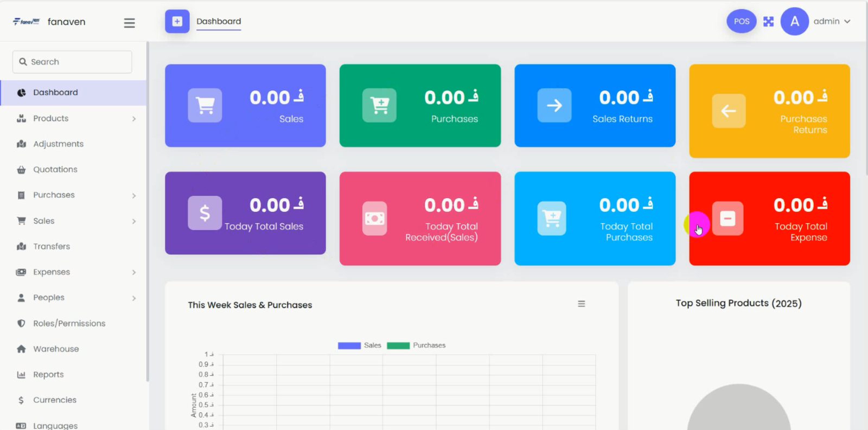Viewport: 868px width, 430px height.
Task: Click the Roles/Permissions shield icon
Action: [21, 323]
